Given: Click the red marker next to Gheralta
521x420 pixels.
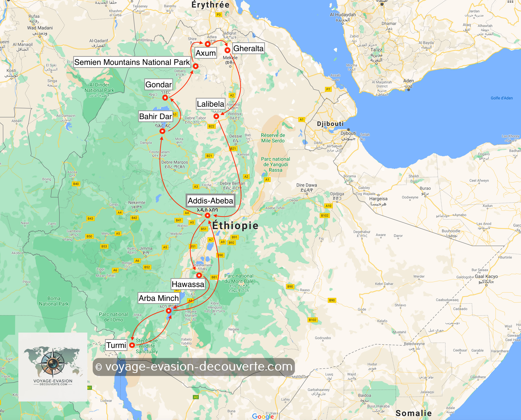Looking at the screenshot, I should click(x=227, y=50).
